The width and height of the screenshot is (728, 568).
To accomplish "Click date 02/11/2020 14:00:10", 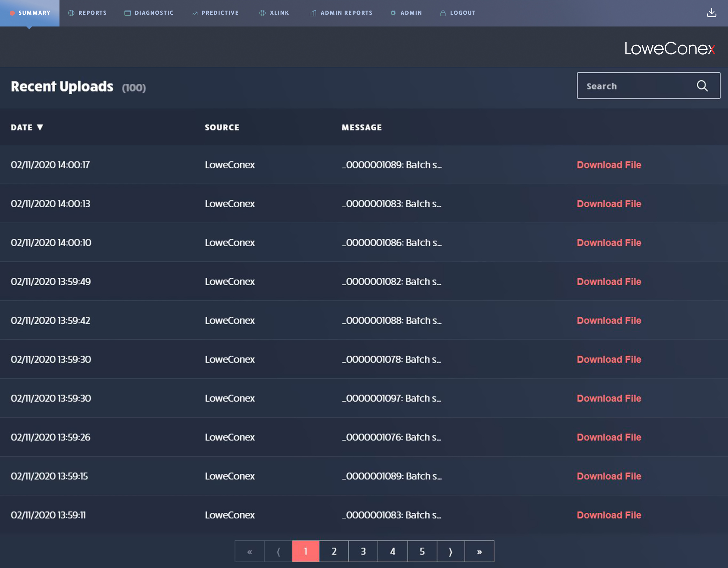I will [x=51, y=242].
